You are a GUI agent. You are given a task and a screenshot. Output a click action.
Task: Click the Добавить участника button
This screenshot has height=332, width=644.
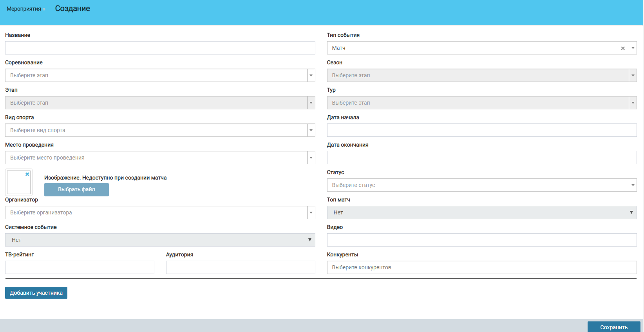pos(36,293)
